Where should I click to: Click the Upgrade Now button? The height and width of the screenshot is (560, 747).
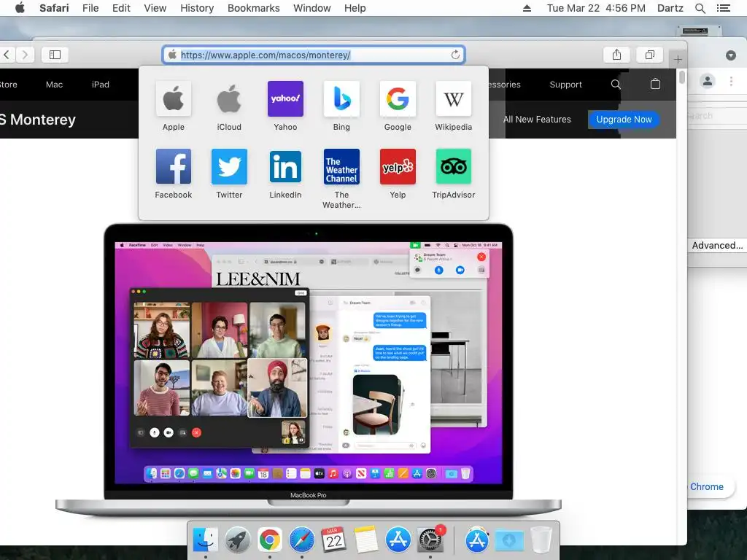[624, 120]
